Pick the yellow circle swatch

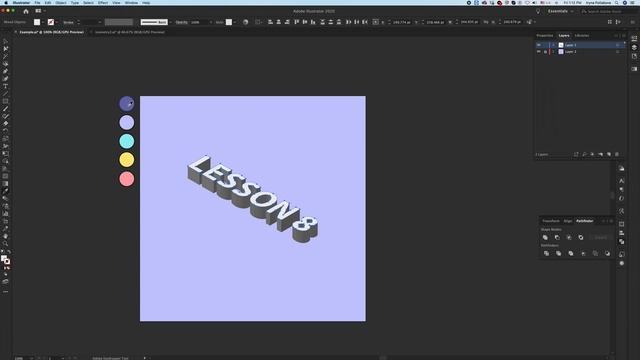[x=127, y=160]
